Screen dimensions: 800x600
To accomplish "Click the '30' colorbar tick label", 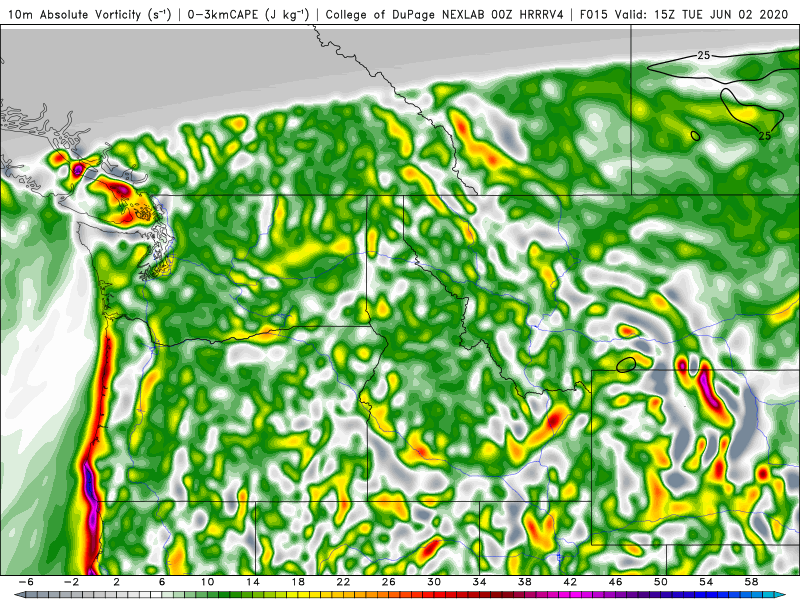I will click(434, 582).
